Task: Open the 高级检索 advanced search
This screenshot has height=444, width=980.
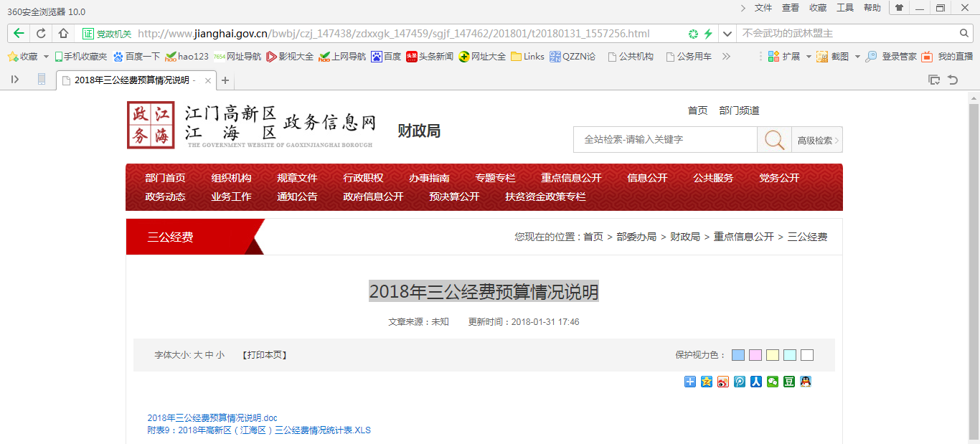Action: 817,140
